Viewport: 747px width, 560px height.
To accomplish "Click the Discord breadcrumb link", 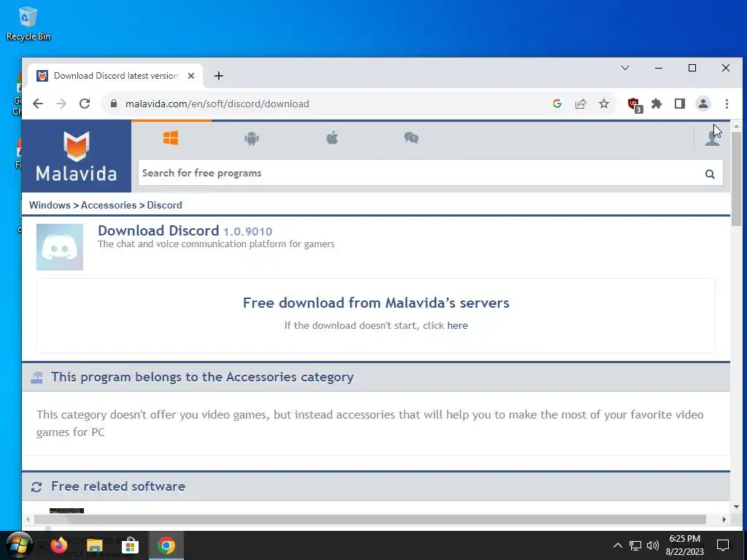I will (x=164, y=205).
